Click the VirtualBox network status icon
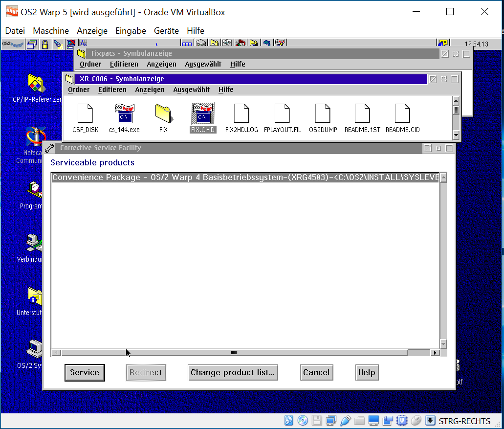 [x=331, y=420]
